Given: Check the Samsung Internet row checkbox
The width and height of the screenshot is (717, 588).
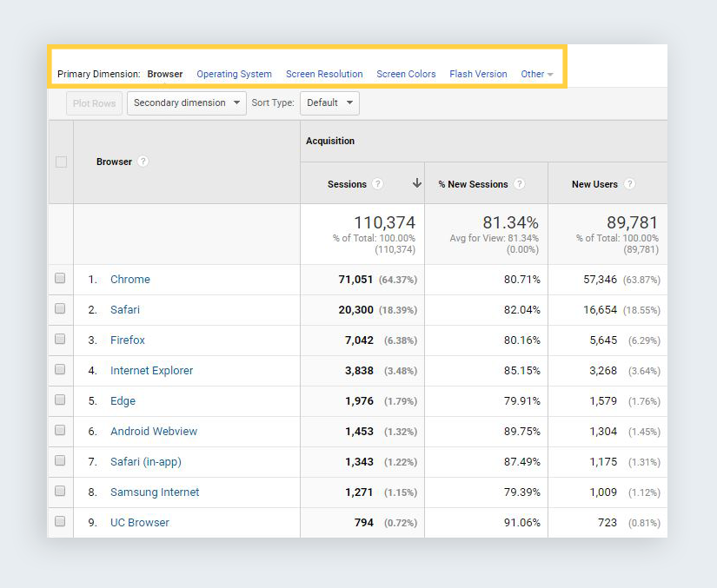Looking at the screenshot, I should [60, 491].
